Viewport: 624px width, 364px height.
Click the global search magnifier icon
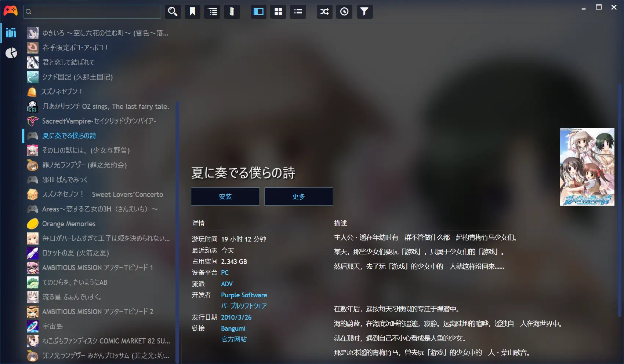click(x=173, y=12)
